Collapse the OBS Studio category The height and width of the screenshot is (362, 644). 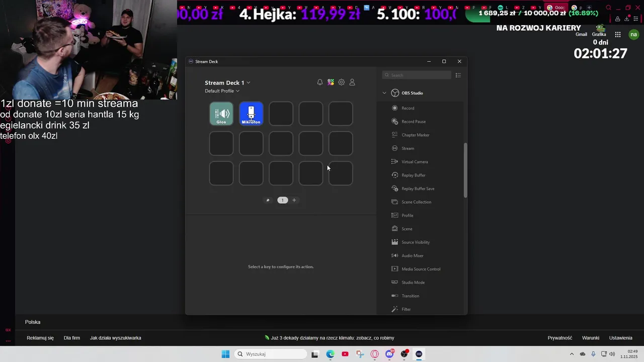pos(384,93)
